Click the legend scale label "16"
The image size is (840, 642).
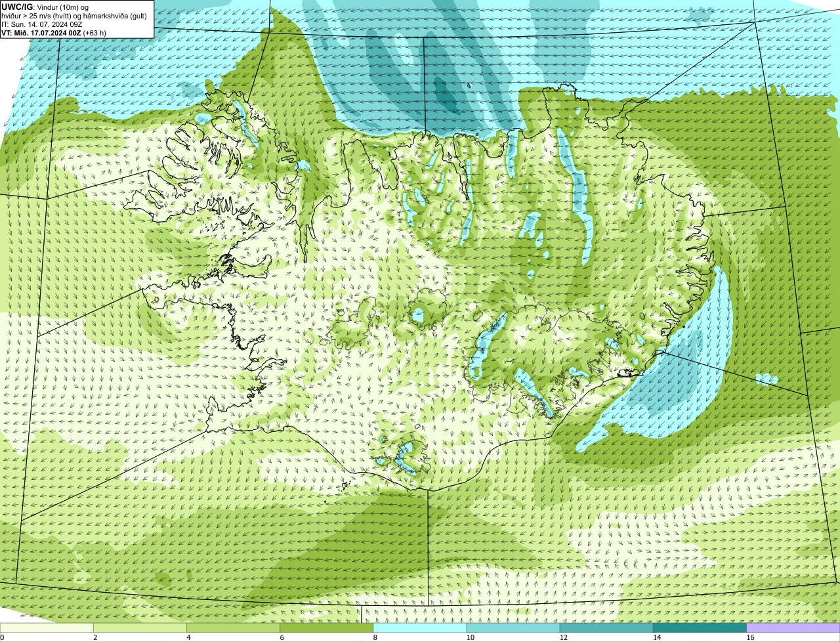click(x=750, y=637)
